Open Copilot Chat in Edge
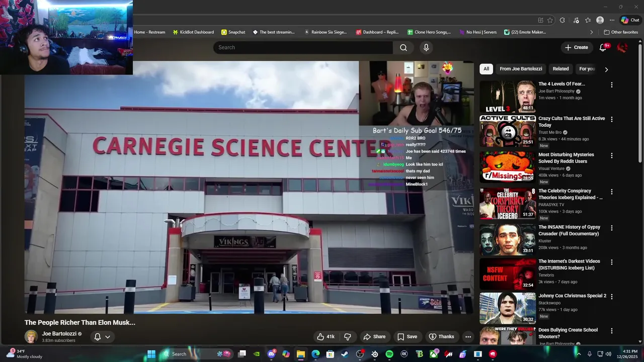This screenshot has height=362, width=644. tap(630, 20)
